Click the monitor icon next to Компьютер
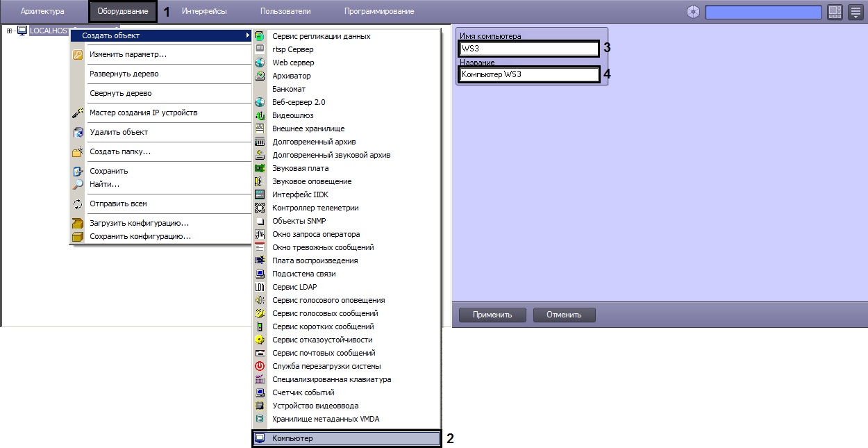 click(x=260, y=438)
